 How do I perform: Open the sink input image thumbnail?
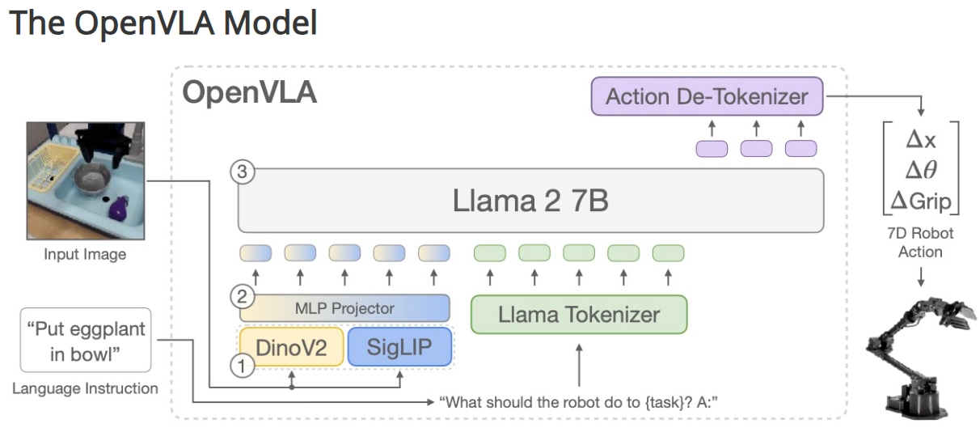85,180
